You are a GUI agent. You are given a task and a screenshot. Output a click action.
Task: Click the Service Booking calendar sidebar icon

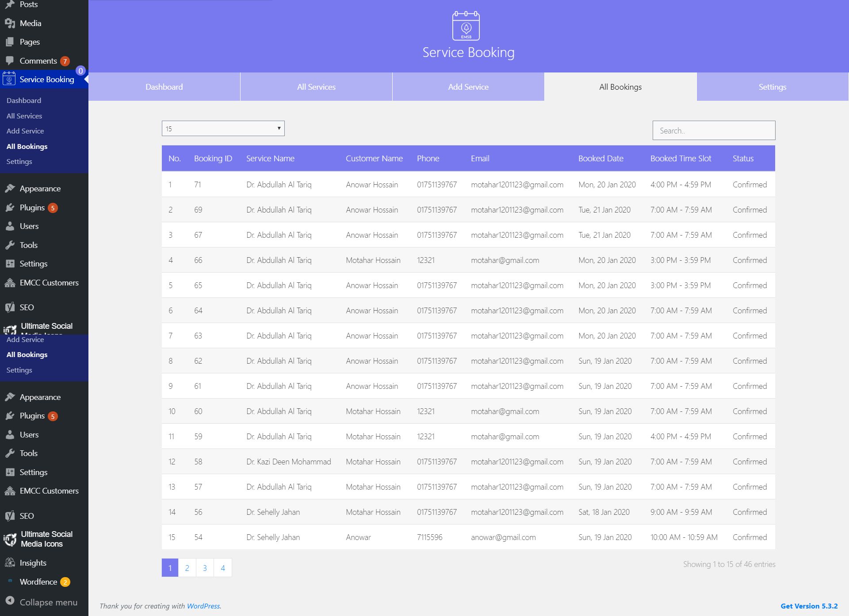(x=9, y=79)
